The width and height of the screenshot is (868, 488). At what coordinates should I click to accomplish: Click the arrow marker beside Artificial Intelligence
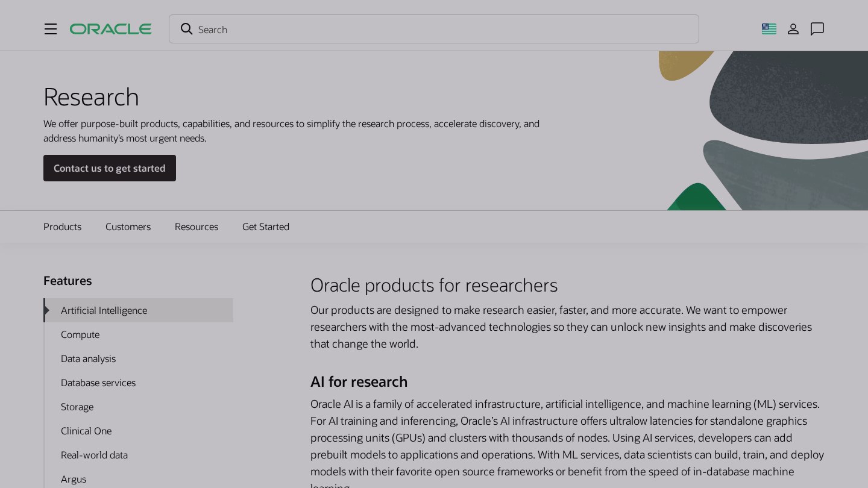47,310
